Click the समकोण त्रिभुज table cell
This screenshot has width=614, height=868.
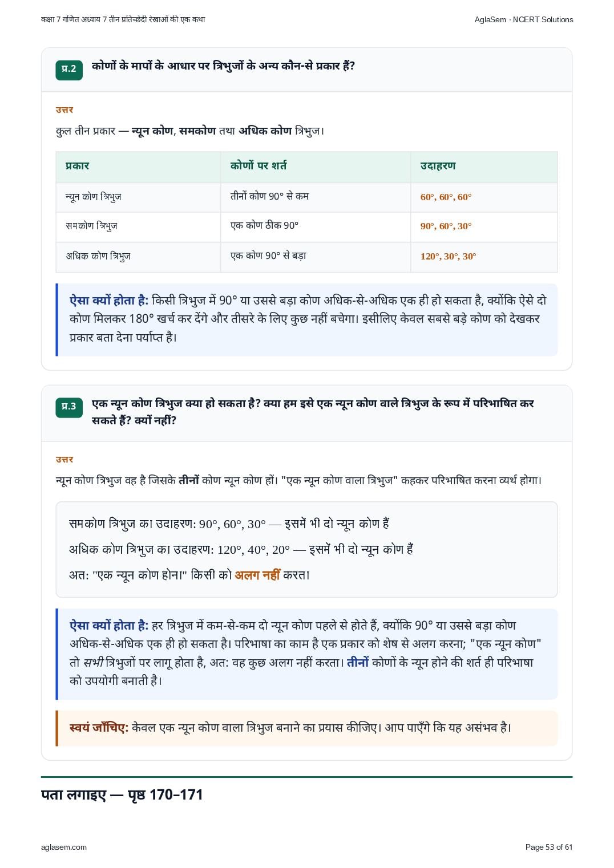[91, 226]
